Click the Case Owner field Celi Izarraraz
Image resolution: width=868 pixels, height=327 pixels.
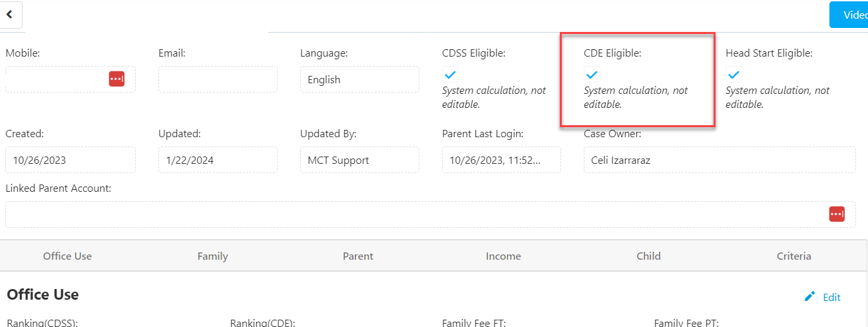(720, 160)
